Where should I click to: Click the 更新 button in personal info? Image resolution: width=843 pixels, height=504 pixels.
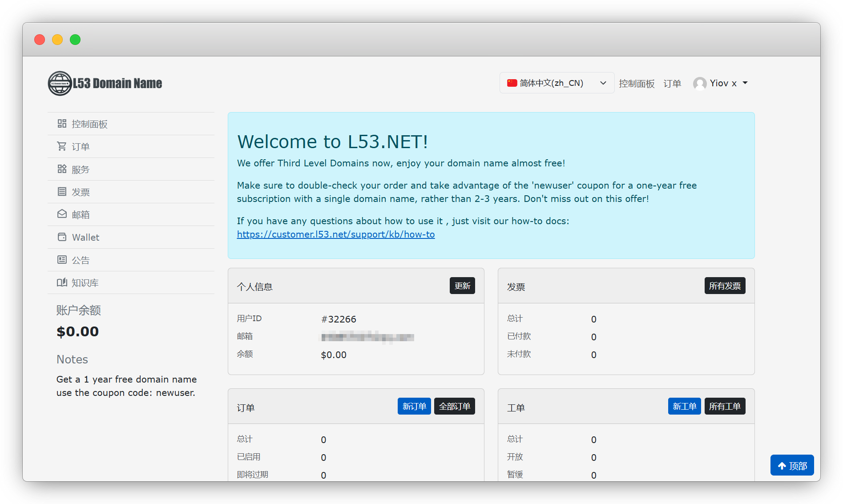click(462, 286)
